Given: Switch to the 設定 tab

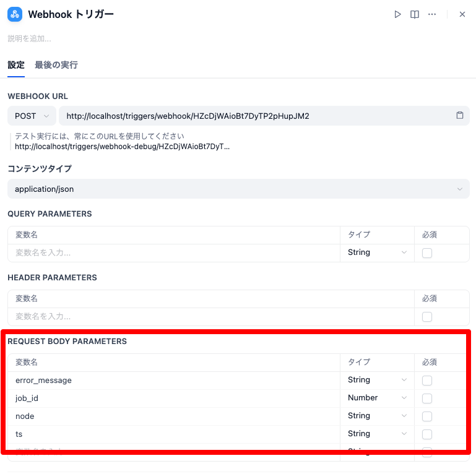Looking at the screenshot, I should point(16,65).
